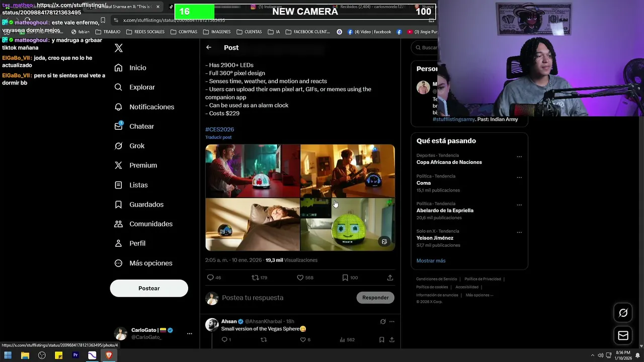Open the floating messages envelope button
644x362 pixels.
[x=623, y=335]
